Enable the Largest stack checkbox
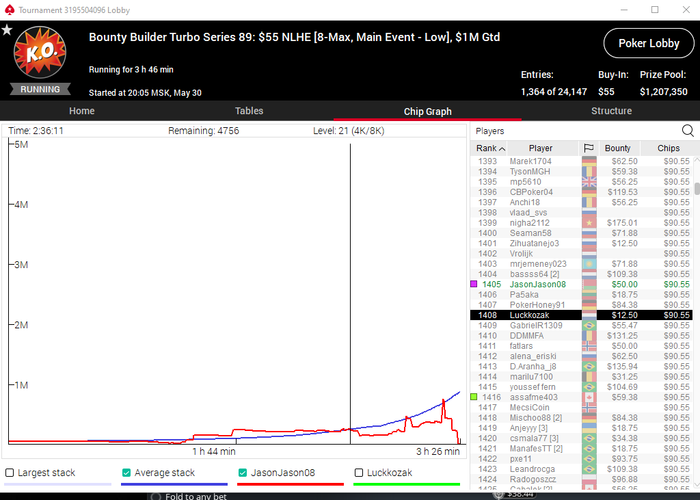The height and width of the screenshot is (500, 700). [x=9, y=472]
